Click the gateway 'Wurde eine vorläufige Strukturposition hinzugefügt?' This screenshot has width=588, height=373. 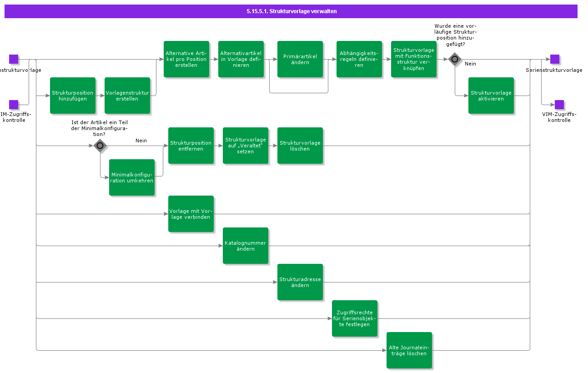point(454,59)
